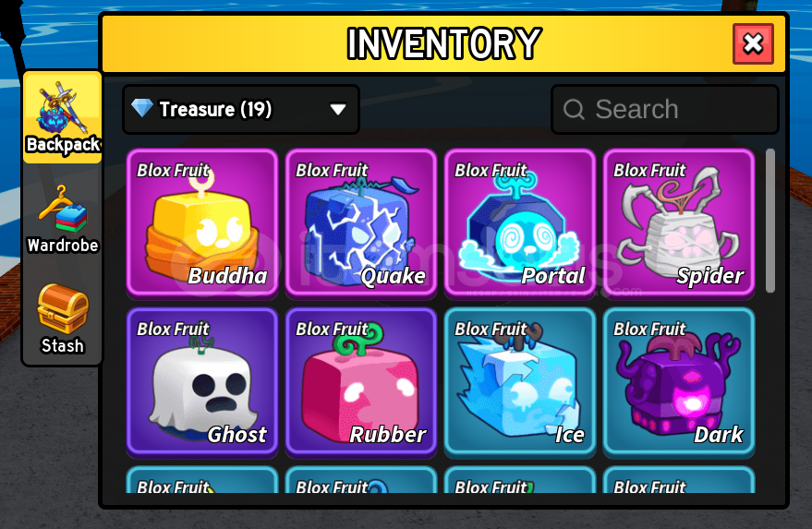Select the Quake Blox Fruit item
812x529 pixels.
click(361, 223)
